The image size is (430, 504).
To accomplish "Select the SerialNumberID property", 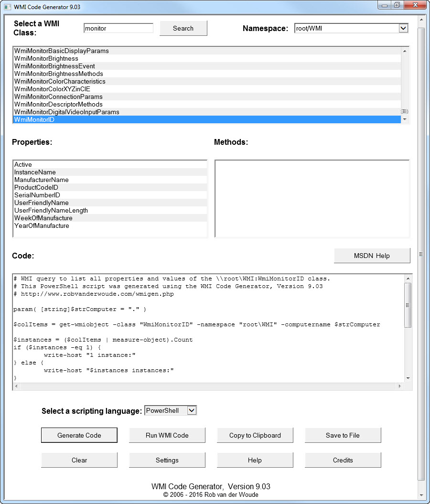I will (x=110, y=195).
